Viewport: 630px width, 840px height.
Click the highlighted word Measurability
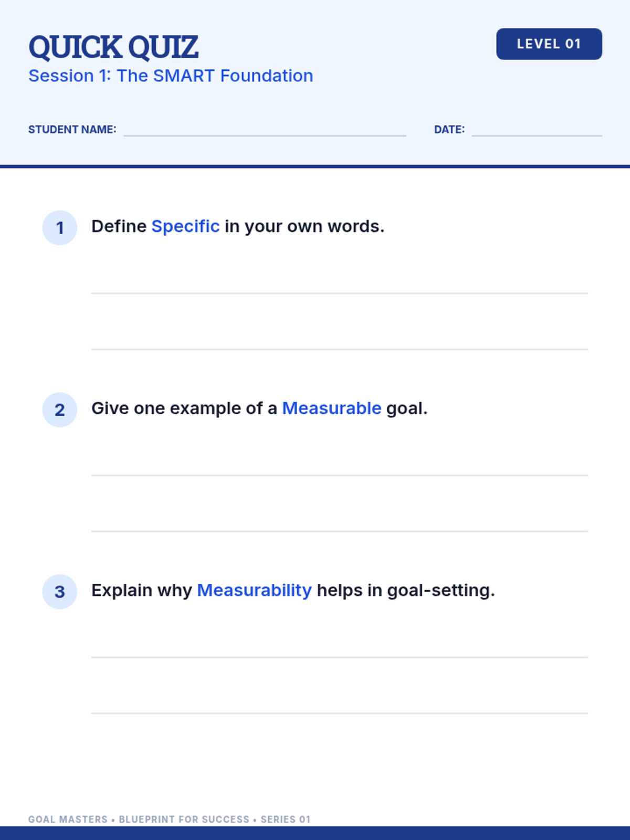click(x=254, y=590)
